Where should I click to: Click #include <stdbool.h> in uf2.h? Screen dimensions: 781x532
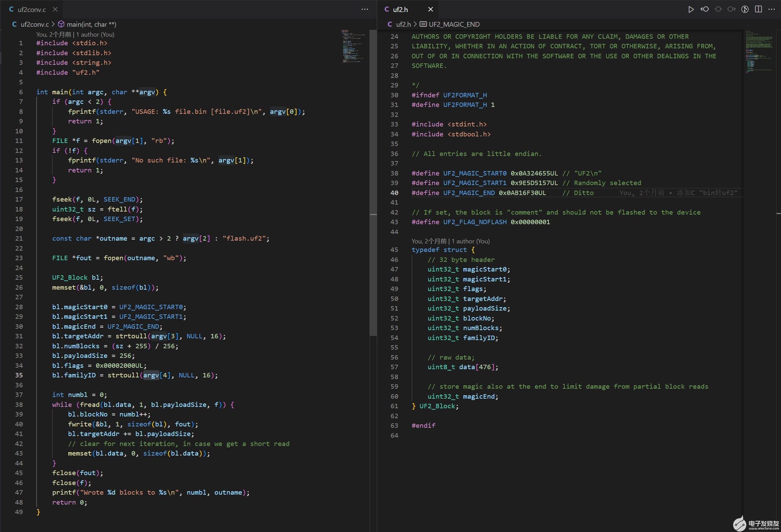coord(451,134)
